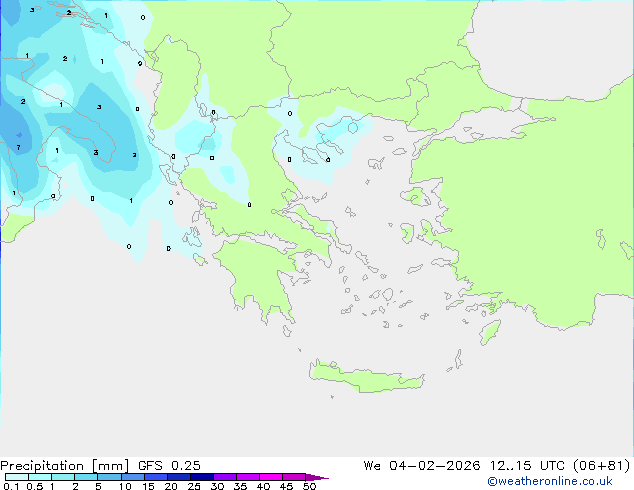Image resolution: width=634 pixels, height=490 pixels.
Task: Click the legend label '0.1'
Action: (11, 486)
